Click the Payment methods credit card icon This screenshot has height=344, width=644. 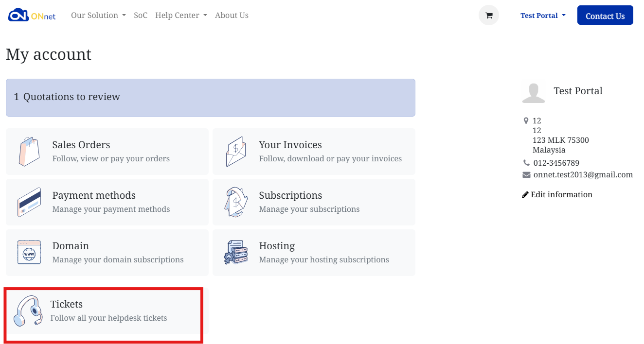tap(29, 202)
